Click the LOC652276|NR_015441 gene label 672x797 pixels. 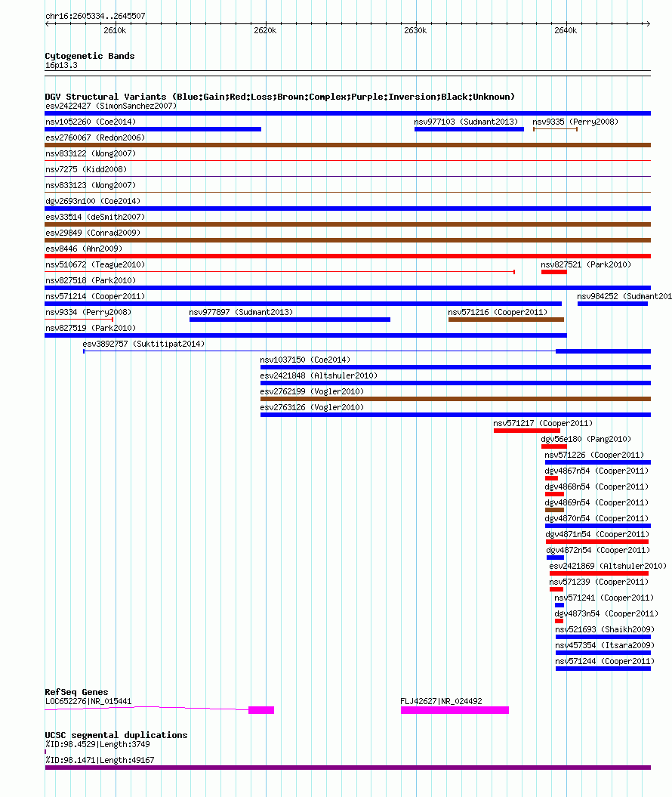click(x=88, y=701)
